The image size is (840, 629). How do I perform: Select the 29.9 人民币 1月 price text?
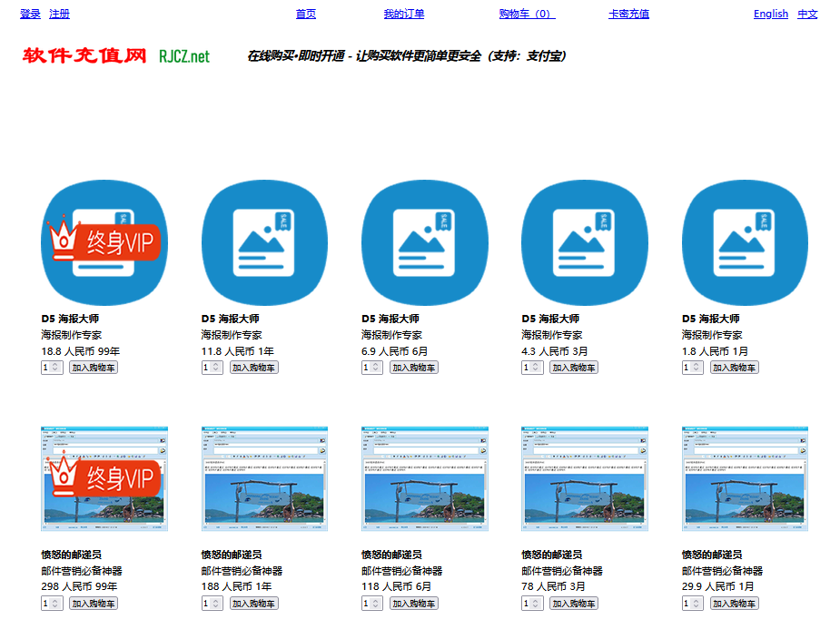(717, 586)
